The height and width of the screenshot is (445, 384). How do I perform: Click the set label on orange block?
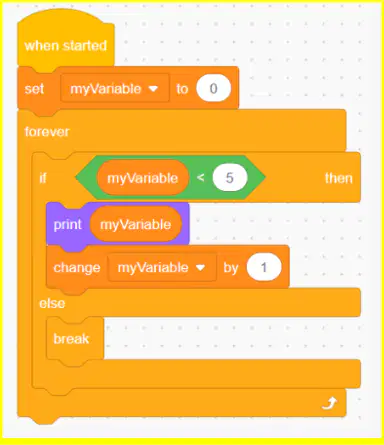pyautogui.click(x=34, y=89)
